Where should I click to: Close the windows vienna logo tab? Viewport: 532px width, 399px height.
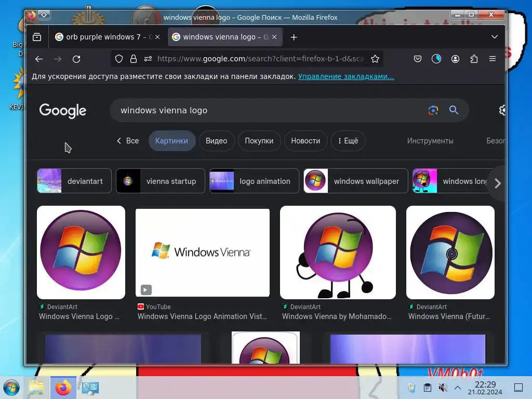pos(274,37)
